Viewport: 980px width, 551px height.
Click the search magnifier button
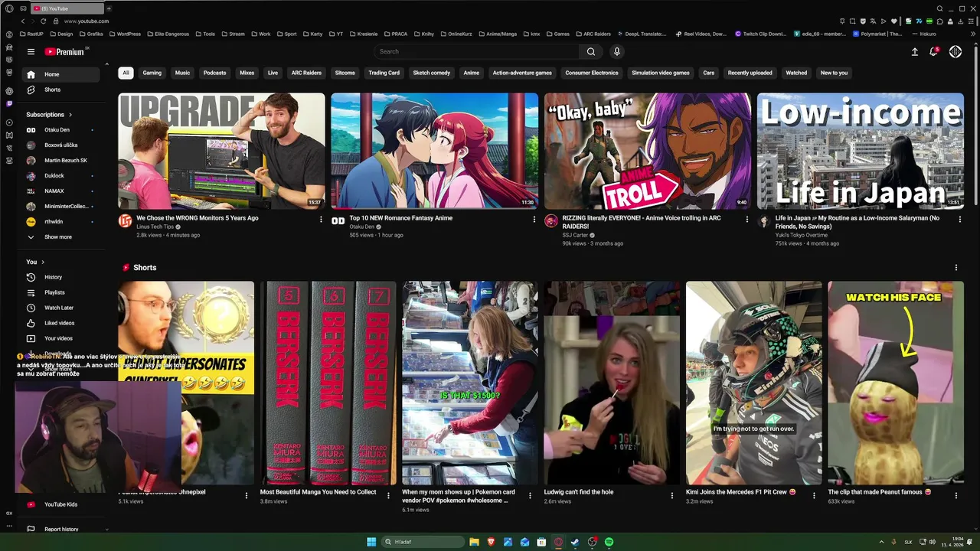pos(591,51)
